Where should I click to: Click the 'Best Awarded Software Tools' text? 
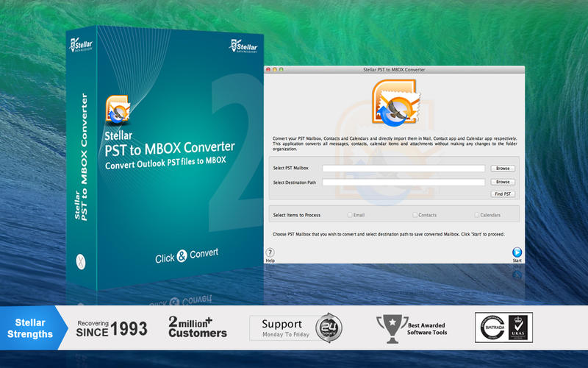click(x=427, y=328)
